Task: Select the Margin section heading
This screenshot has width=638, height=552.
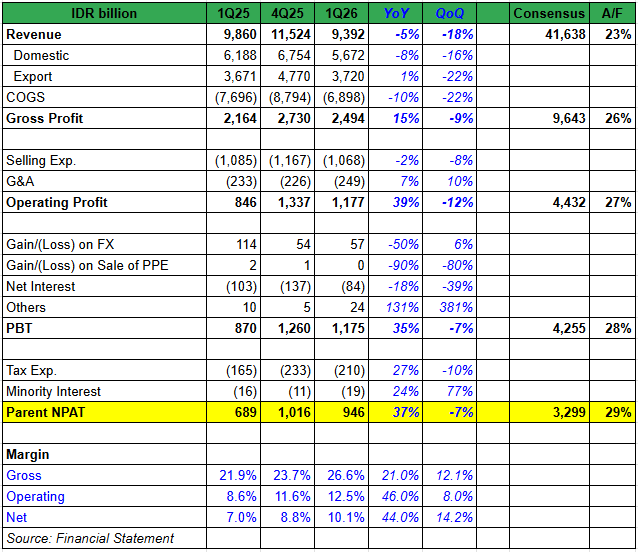Action: [27, 454]
